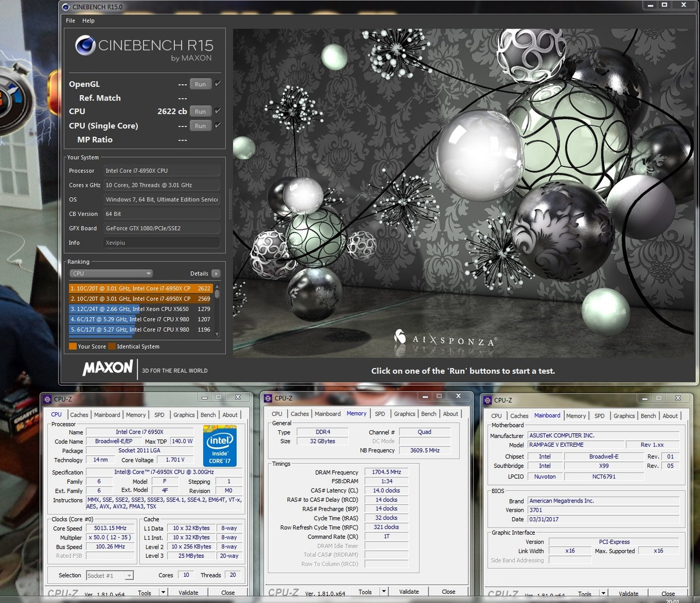Click the Cinebench render preview image
Viewport: 700px width, 603px height.
click(463, 193)
